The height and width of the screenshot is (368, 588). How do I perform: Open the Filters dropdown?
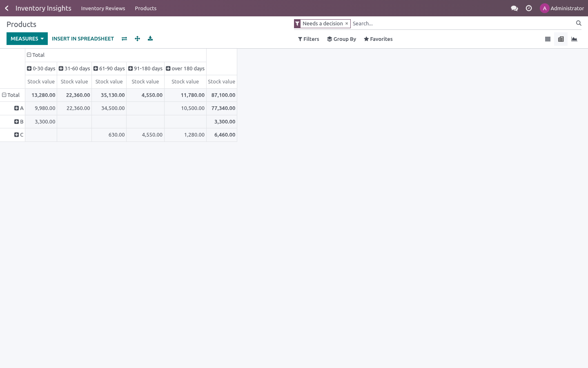point(309,39)
